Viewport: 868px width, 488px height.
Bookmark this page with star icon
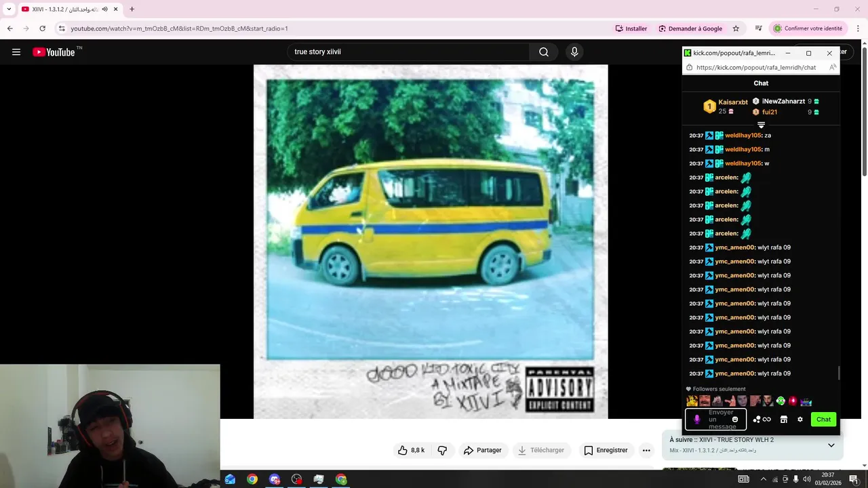736,28
